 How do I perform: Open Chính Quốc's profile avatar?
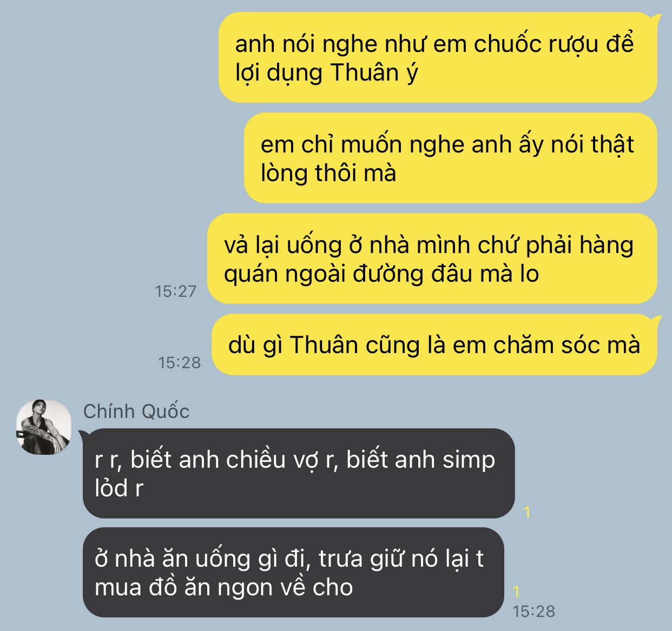(44, 428)
